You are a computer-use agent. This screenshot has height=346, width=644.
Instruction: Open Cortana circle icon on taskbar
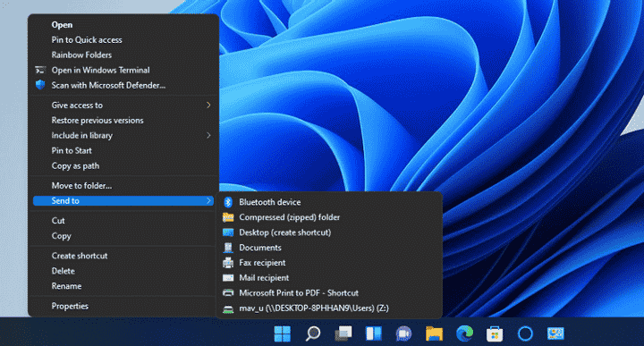pyautogui.click(x=525, y=333)
